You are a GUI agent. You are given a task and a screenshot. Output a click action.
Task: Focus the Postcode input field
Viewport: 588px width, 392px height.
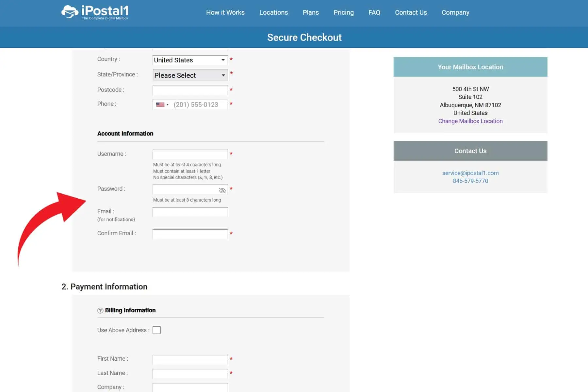[x=190, y=90]
